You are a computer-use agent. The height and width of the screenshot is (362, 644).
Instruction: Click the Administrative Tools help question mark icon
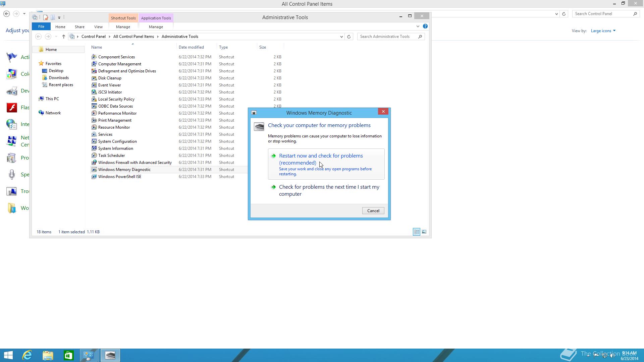click(425, 26)
